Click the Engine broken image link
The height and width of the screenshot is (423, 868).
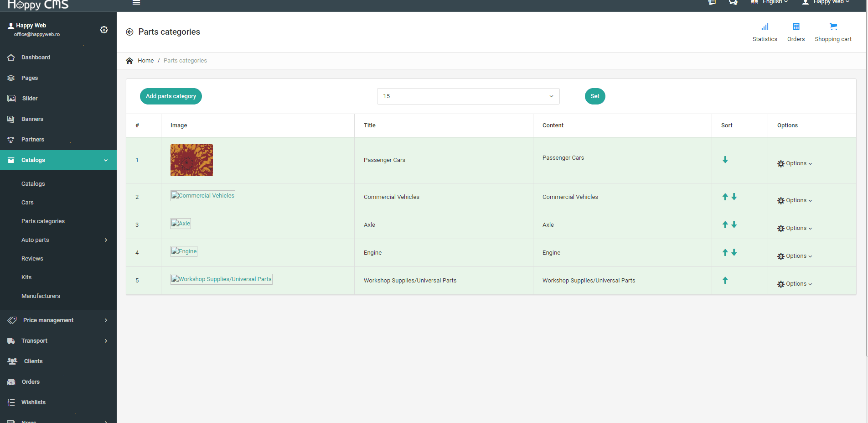(x=184, y=251)
